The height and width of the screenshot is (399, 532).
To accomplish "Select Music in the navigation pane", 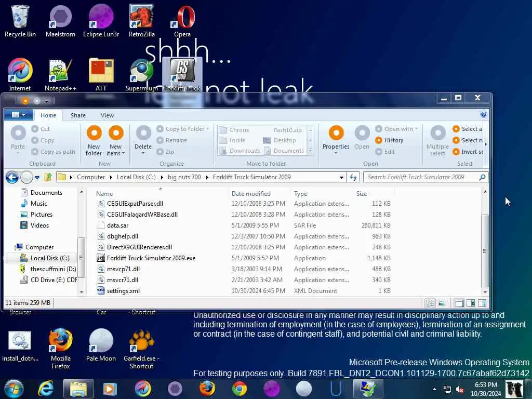I will [34, 204].
